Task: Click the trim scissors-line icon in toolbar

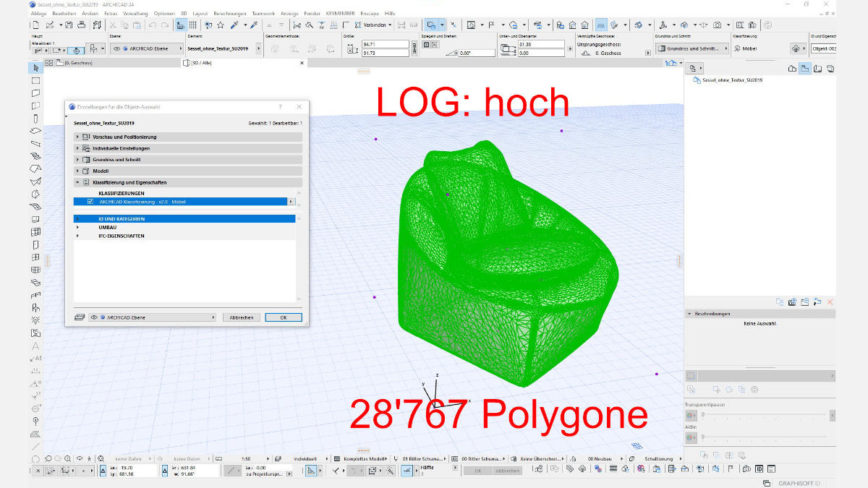Action: point(297,25)
